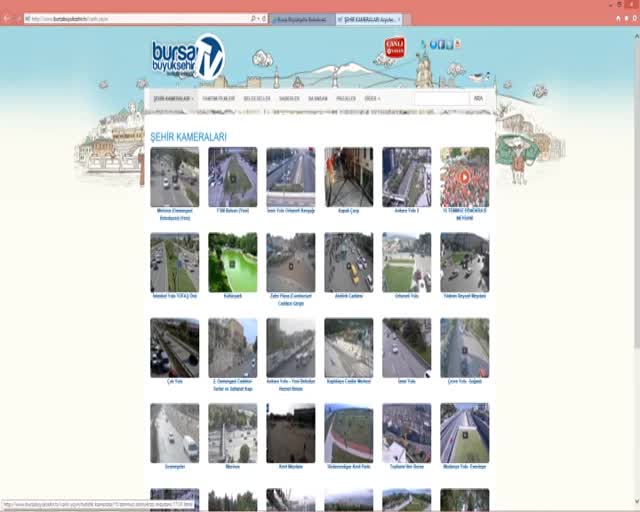Open the BASINDAN menu item

coord(318,99)
